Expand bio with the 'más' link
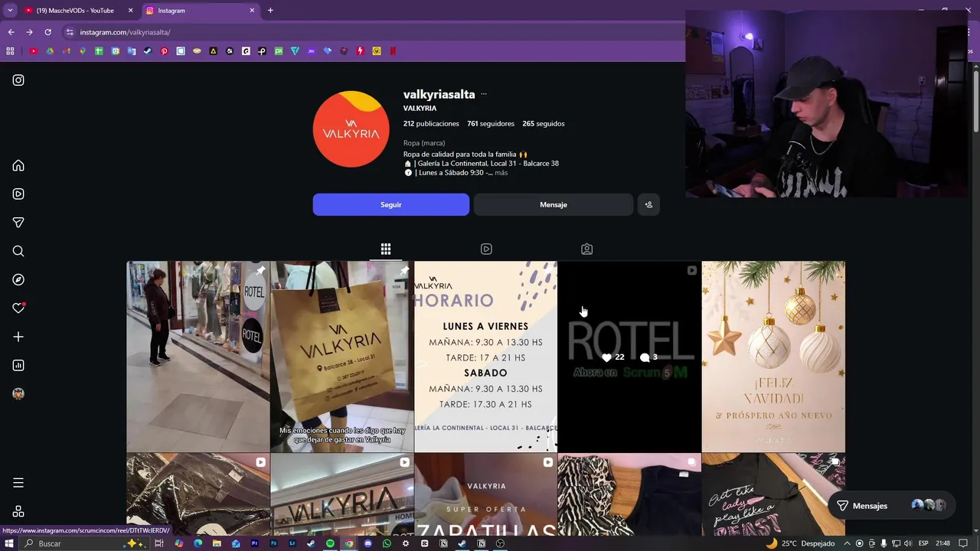This screenshot has width=980, height=551. coord(501,173)
